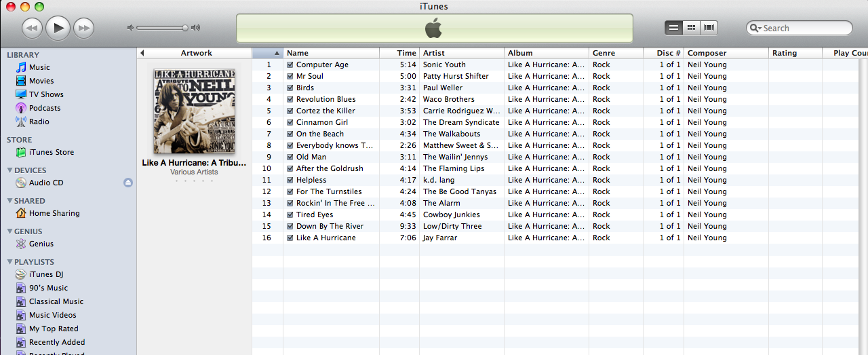Collapse the DEVICES section
This screenshot has width=868, height=355.
pos(9,170)
